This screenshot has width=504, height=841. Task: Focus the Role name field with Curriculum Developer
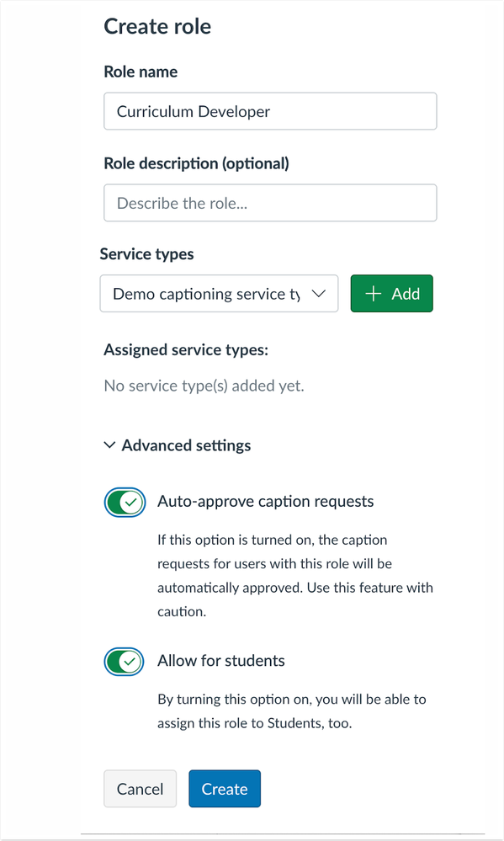[270, 111]
